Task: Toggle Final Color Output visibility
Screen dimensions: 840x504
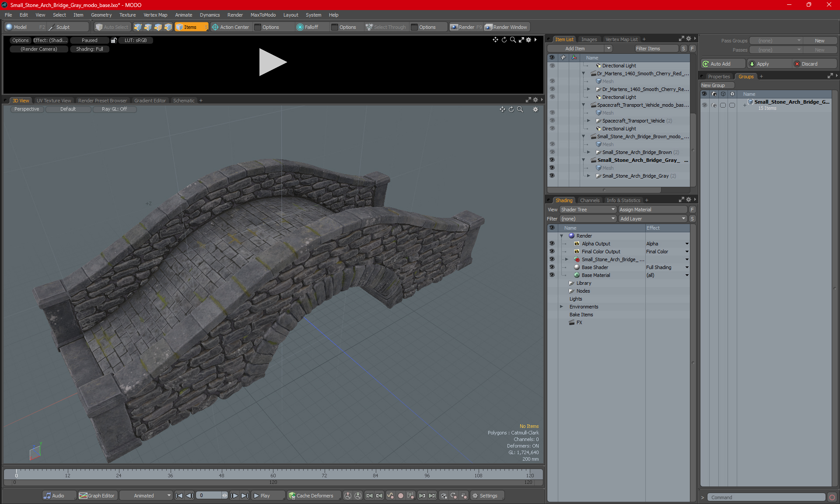Action: click(552, 252)
